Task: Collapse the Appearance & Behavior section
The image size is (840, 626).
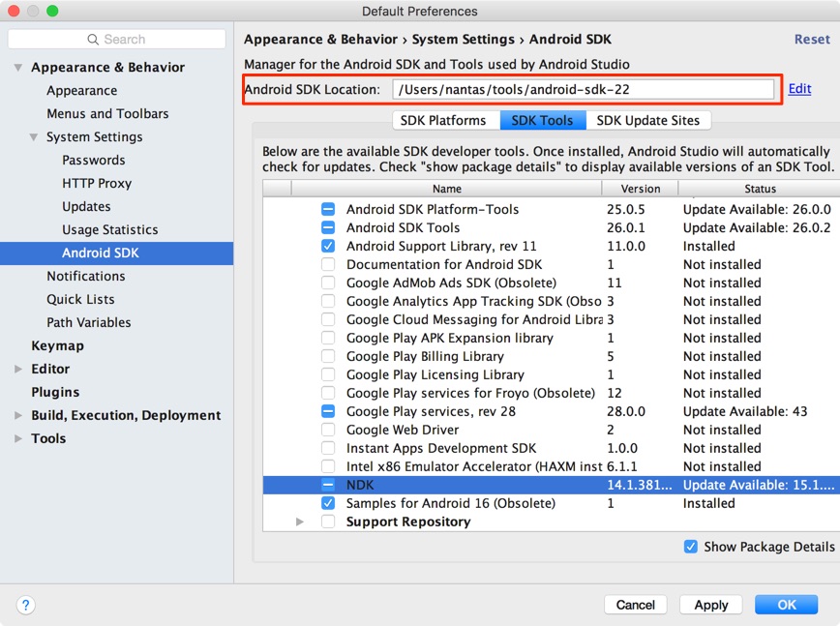Action: 18,67
